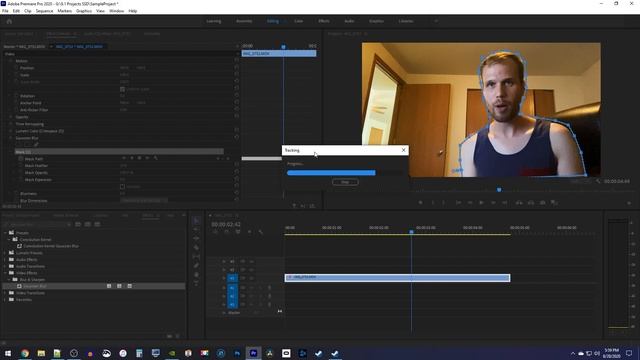Expand the Audio Effects folder

pos(5,260)
